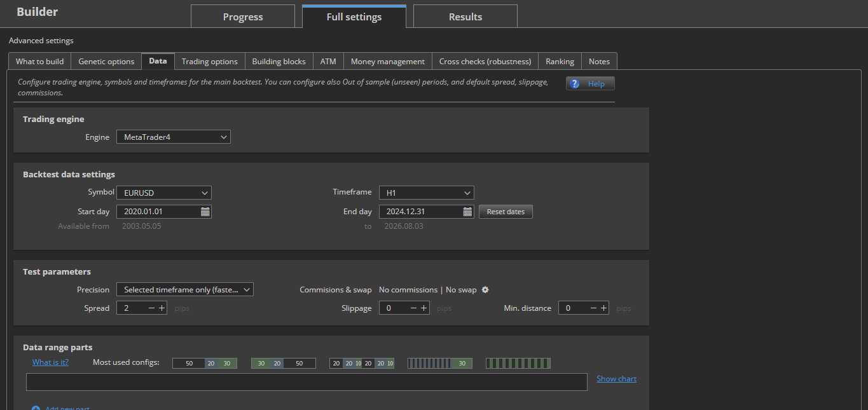This screenshot has height=410, width=868.
Task: Decrease Min. distance with the minus icon
Action: 593,308
